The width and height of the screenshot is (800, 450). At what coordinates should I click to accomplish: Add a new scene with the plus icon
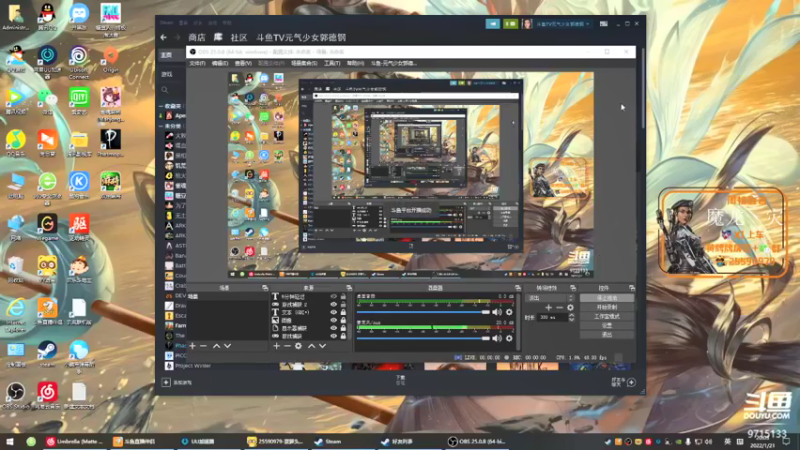[x=192, y=346]
